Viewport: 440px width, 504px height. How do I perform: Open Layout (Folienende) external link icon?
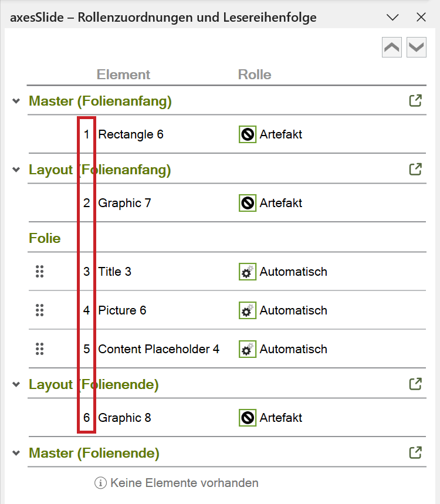point(415,384)
